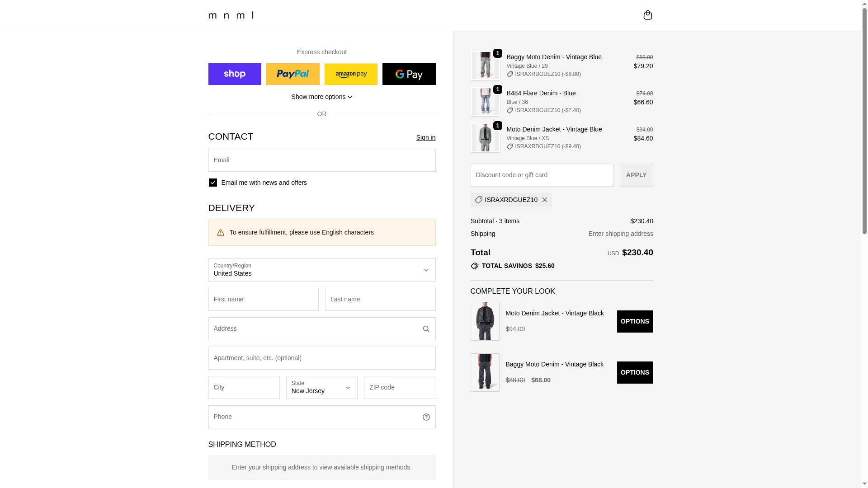868x488 pixels.
Task: Choose Amazon Pay express checkout
Action: (x=351, y=74)
